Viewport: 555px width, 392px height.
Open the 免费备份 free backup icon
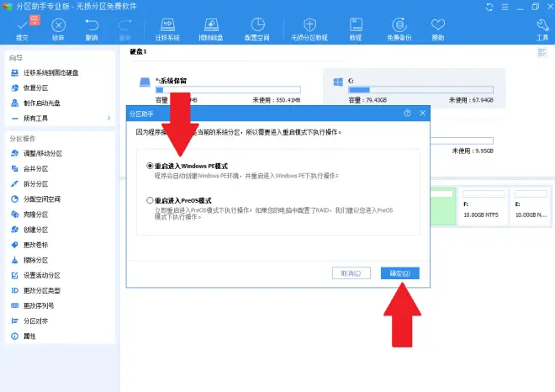[399, 29]
